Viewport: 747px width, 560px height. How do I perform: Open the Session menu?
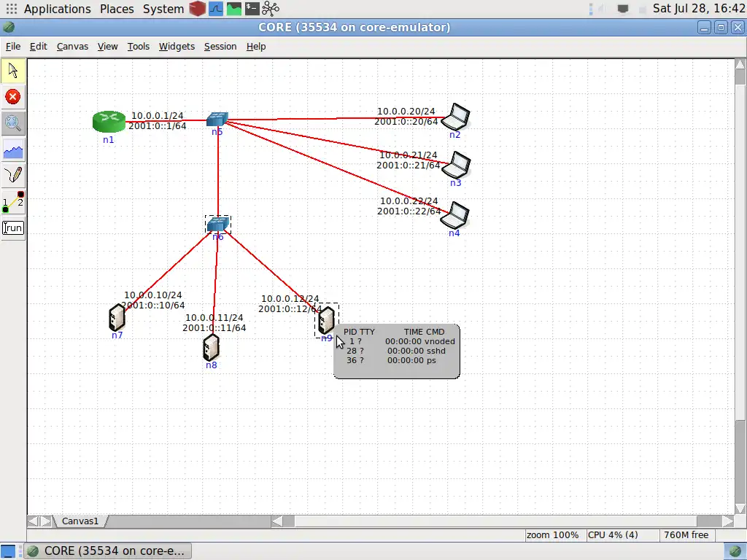coord(220,46)
